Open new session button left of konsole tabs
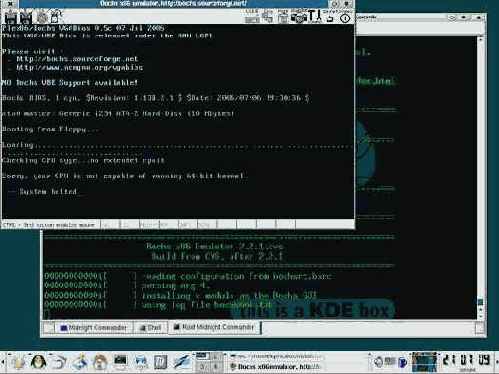Image resolution: width=499 pixels, height=374 pixels. pos(49,328)
